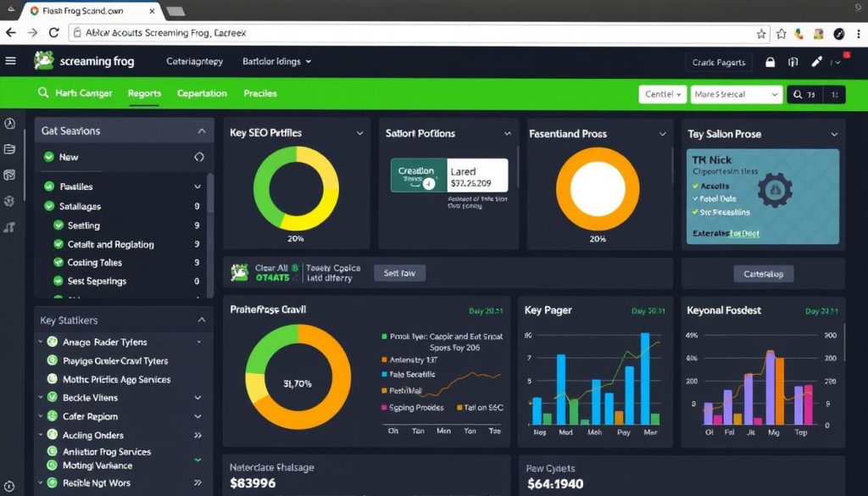Viewport: 868px width, 496px height.
Task: Open the Regorts tab
Action: 144,93
